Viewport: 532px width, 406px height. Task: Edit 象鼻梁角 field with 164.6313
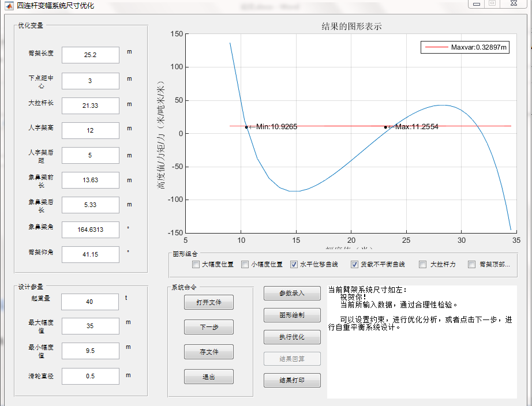(91, 230)
